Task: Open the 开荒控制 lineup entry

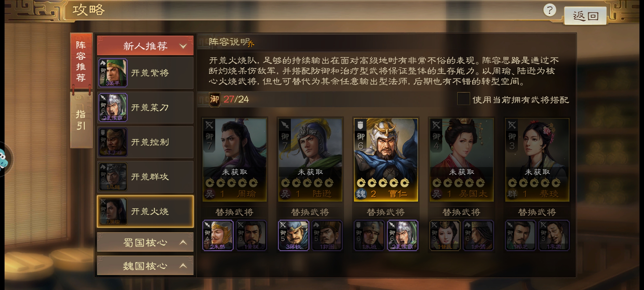Action: click(145, 142)
